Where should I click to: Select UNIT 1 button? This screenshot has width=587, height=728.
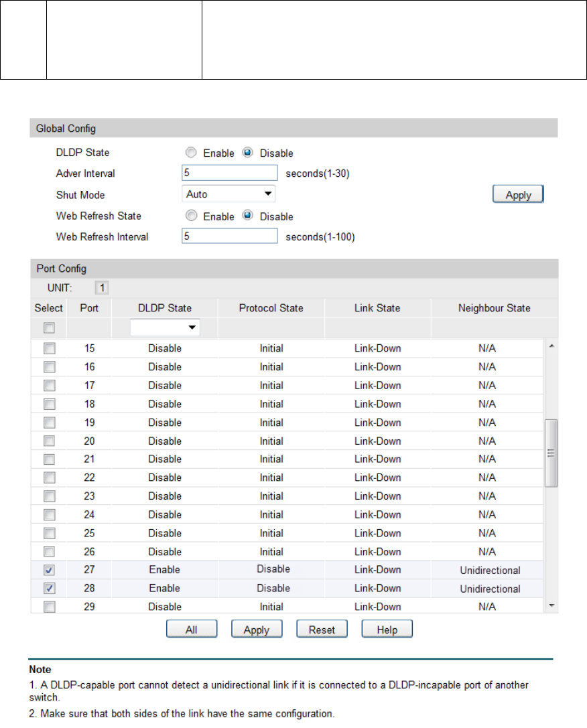(x=102, y=288)
